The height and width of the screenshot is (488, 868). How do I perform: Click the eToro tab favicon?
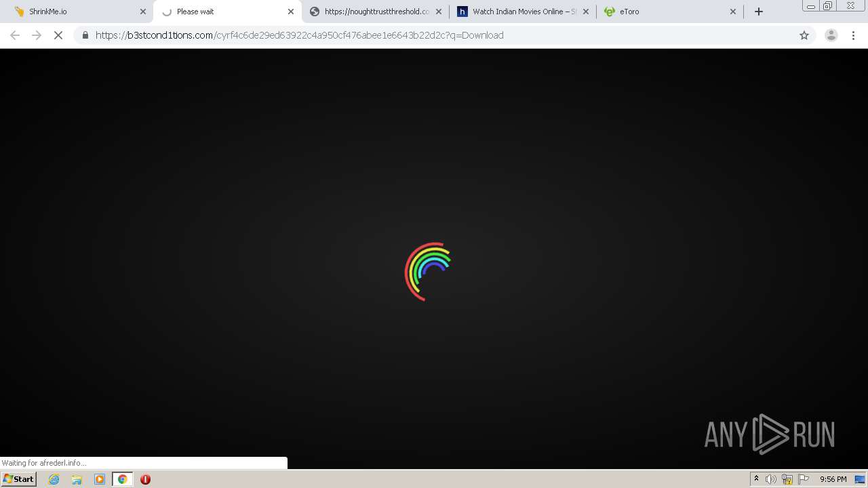point(610,12)
